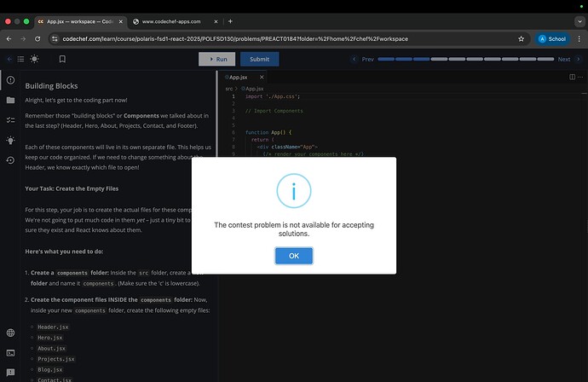Click the address bar URL
588x382 pixels.
click(x=235, y=38)
